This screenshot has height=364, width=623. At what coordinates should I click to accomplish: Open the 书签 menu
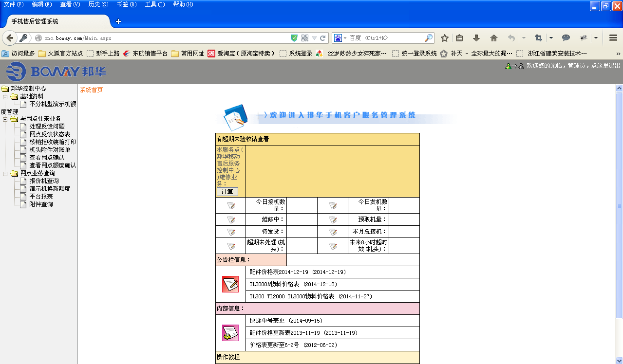(126, 4)
